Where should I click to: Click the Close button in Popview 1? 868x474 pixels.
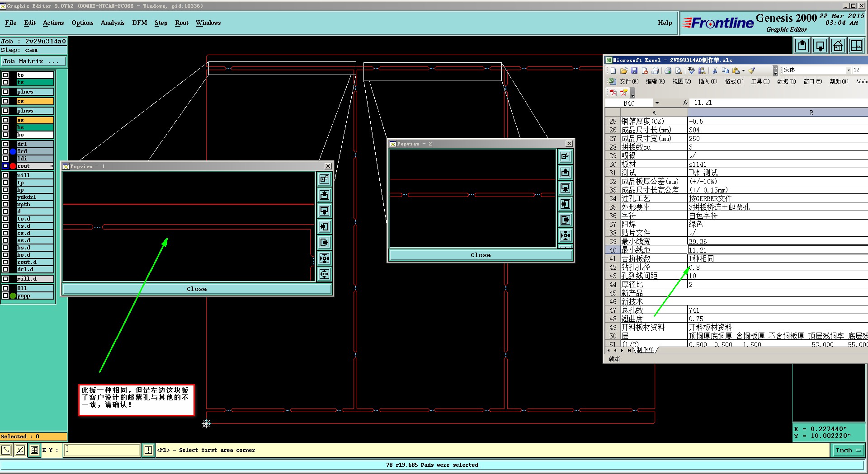point(197,289)
